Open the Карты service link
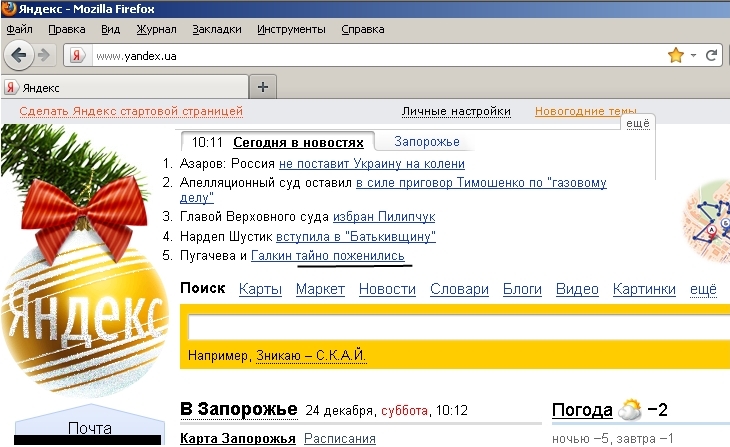This screenshot has width=730, height=447. click(260, 289)
